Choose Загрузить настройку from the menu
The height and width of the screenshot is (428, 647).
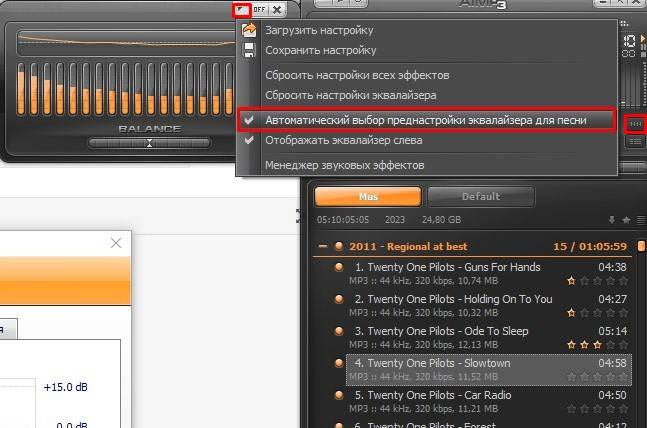[x=319, y=30]
